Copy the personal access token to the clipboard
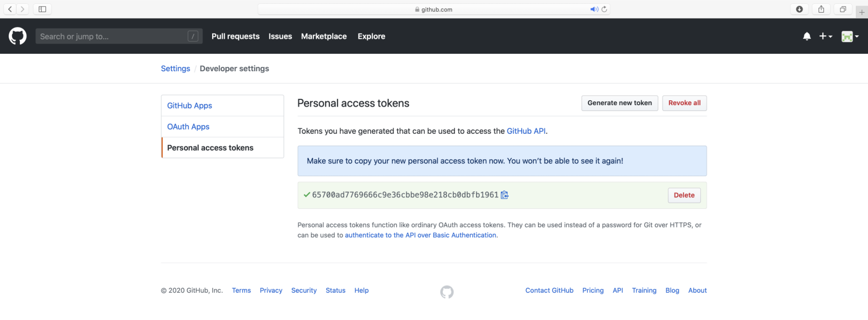Viewport: 868px width, 320px height. coord(504,195)
